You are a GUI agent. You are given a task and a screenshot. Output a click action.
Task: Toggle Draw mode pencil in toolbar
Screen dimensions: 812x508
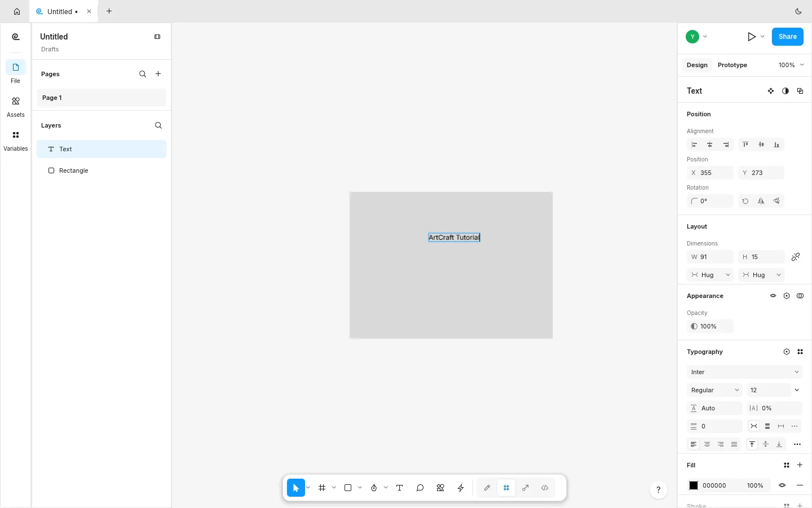pyautogui.click(x=487, y=488)
